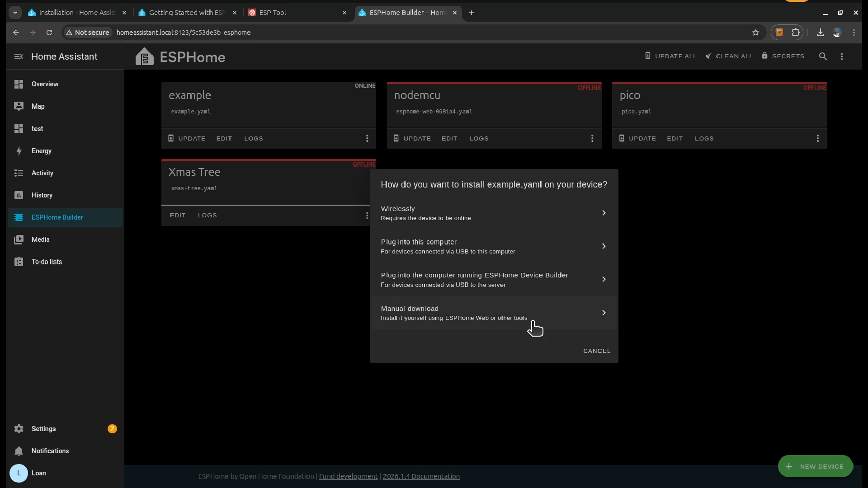Screen dimensions: 868x488
Task: Choose the Manual download option
Action: (x=494, y=313)
